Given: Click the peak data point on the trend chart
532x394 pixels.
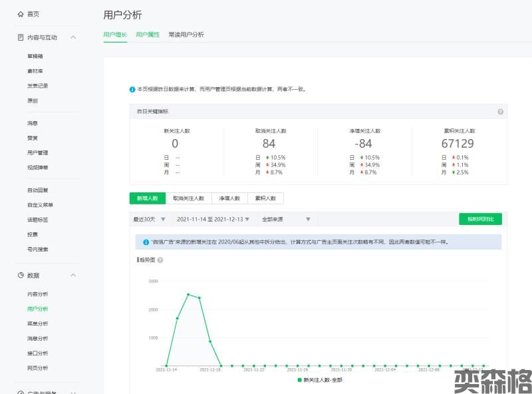Looking at the screenshot, I should click(188, 294).
